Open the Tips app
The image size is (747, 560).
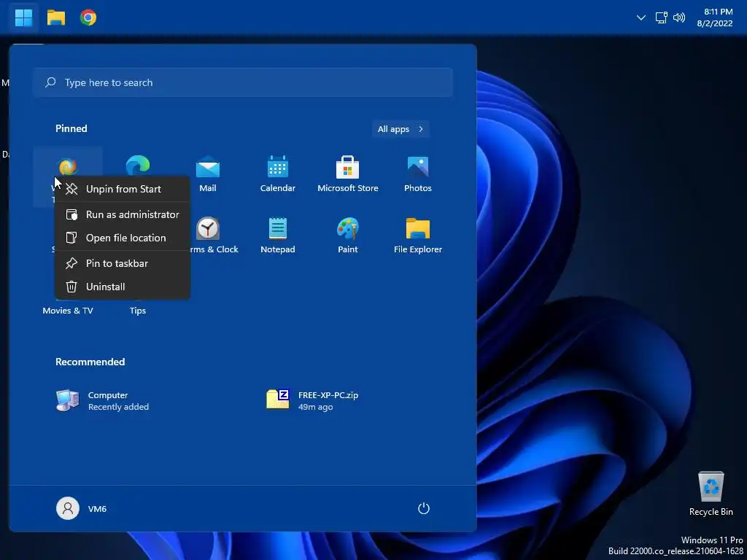pyautogui.click(x=138, y=310)
